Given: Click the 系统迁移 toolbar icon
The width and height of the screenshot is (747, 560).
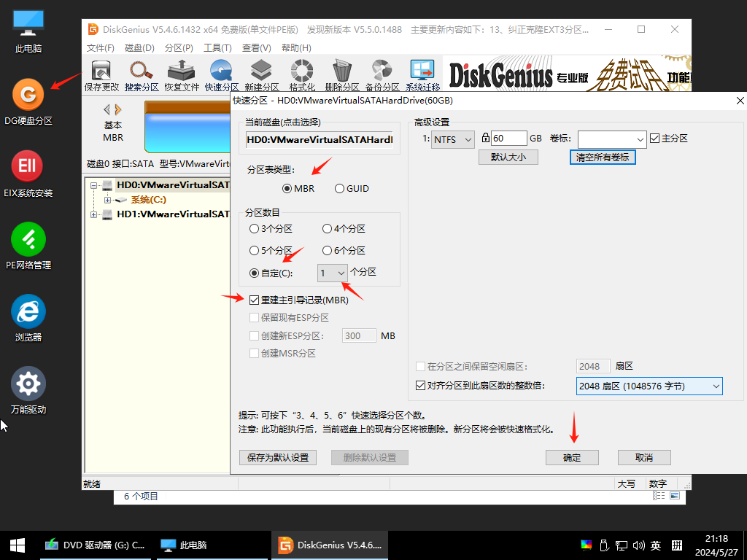Looking at the screenshot, I should tap(422, 75).
